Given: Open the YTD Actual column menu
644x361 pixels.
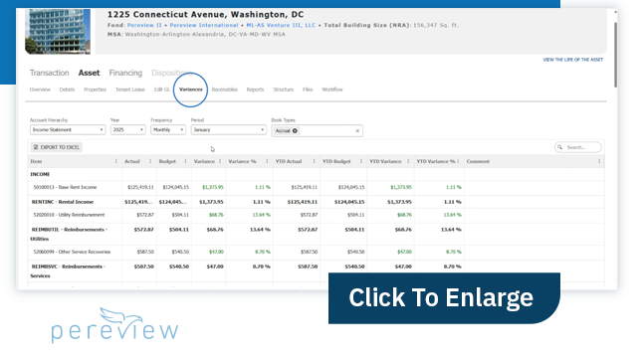Looking at the screenshot, I should 315,161.
